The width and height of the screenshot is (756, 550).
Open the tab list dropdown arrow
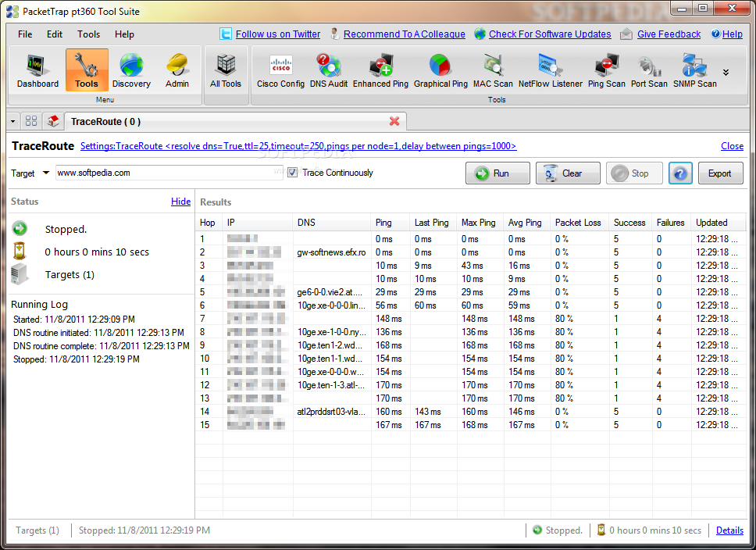point(13,121)
